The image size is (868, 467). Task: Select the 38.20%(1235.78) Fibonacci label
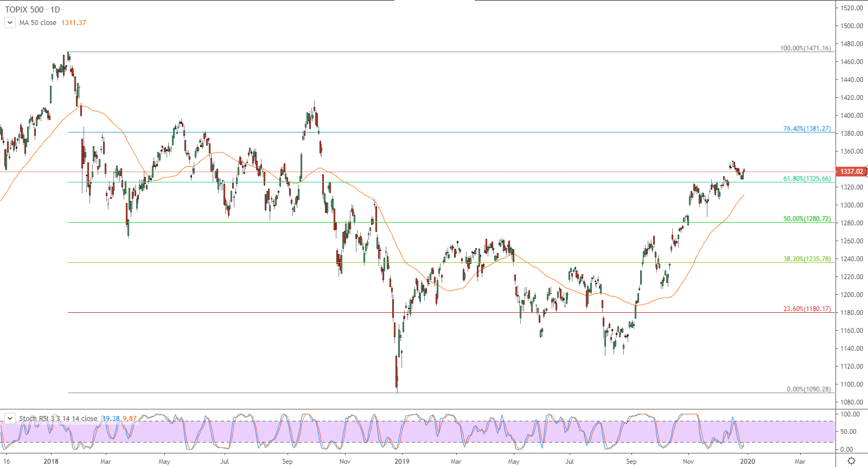tap(807, 259)
